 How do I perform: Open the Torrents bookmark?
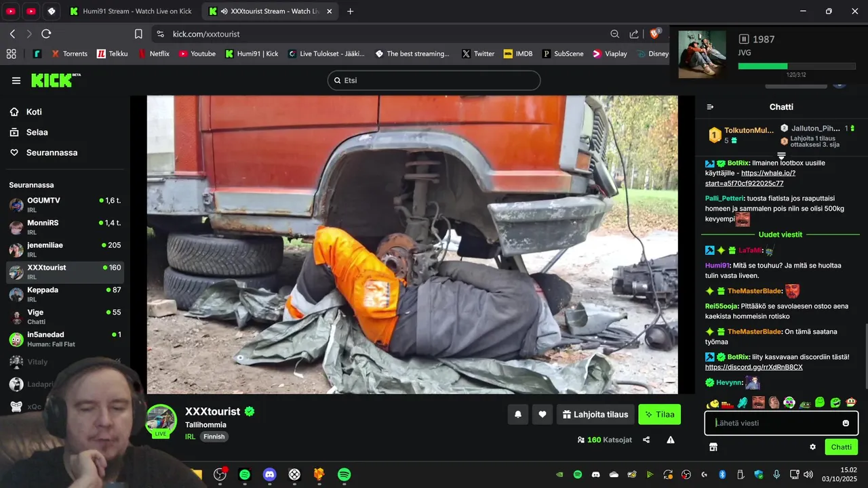tap(68, 54)
